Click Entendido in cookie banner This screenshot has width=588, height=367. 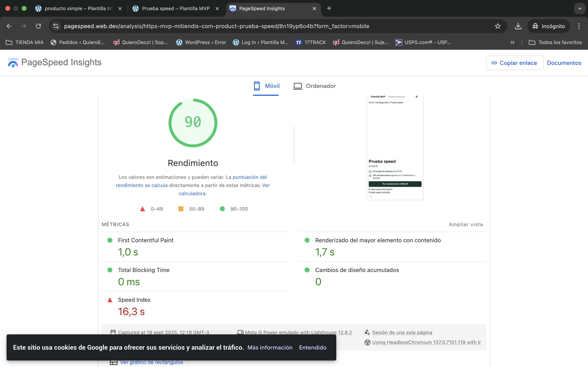click(x=312, y=347)
